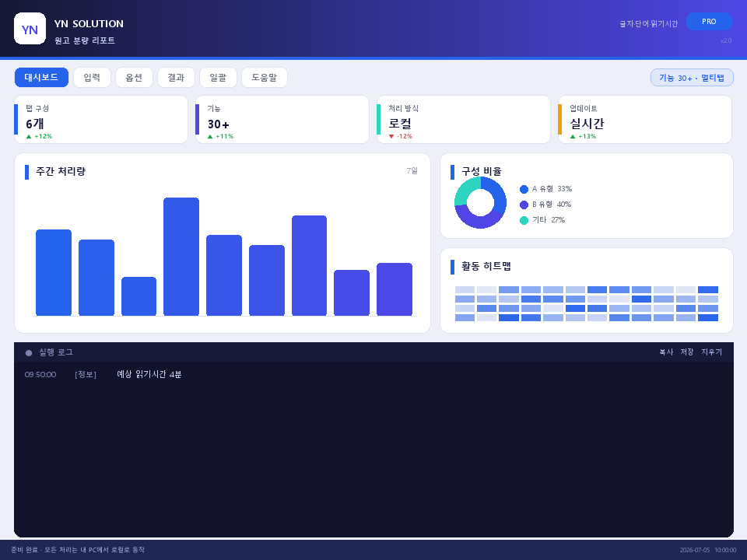Click the A 유형 blue legend dot
Screen dimensions: 747x560
[x=524, y=189]
